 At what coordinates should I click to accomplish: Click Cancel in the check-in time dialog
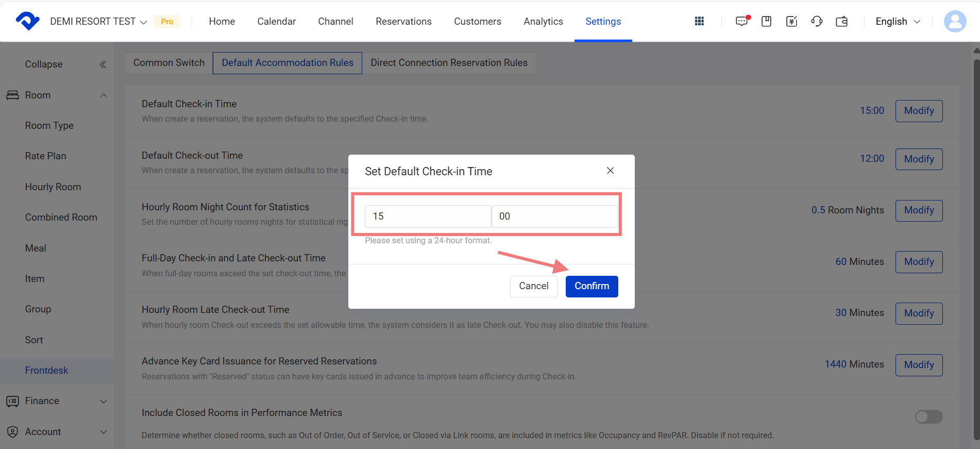533,286
